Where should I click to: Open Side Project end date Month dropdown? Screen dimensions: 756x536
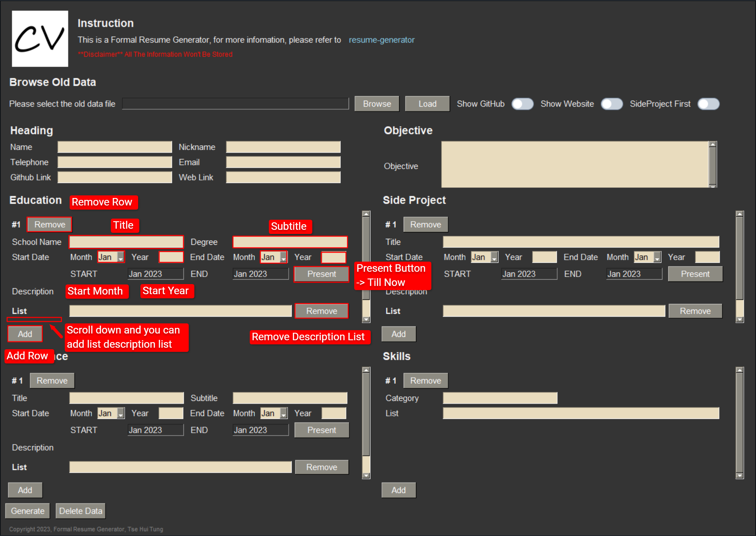pyautogui.click(x=657, y=258)
